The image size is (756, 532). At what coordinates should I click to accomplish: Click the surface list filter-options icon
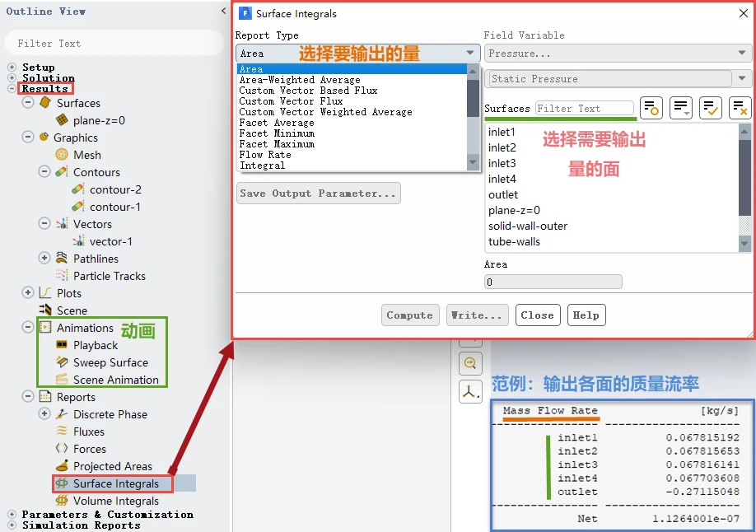click(651, 108)
